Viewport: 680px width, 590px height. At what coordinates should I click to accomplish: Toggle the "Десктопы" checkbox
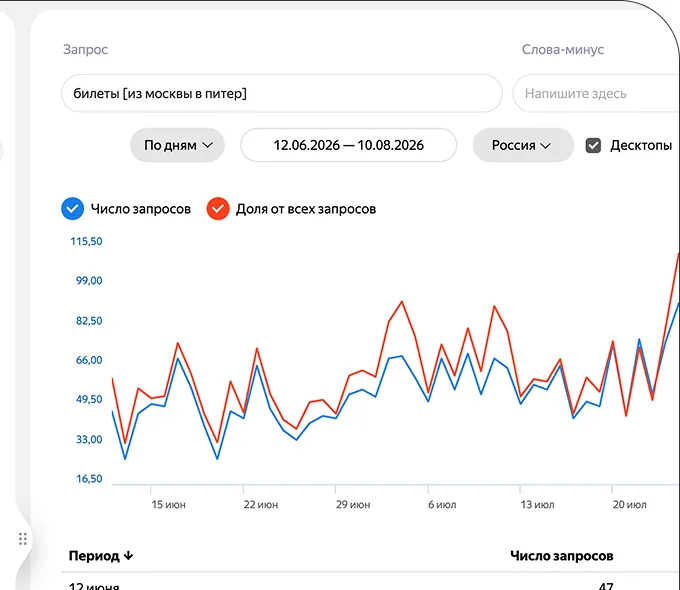tap(593, 145)
